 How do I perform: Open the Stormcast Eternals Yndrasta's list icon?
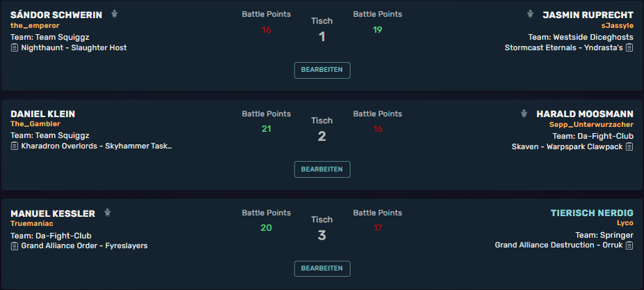[629, 47]
